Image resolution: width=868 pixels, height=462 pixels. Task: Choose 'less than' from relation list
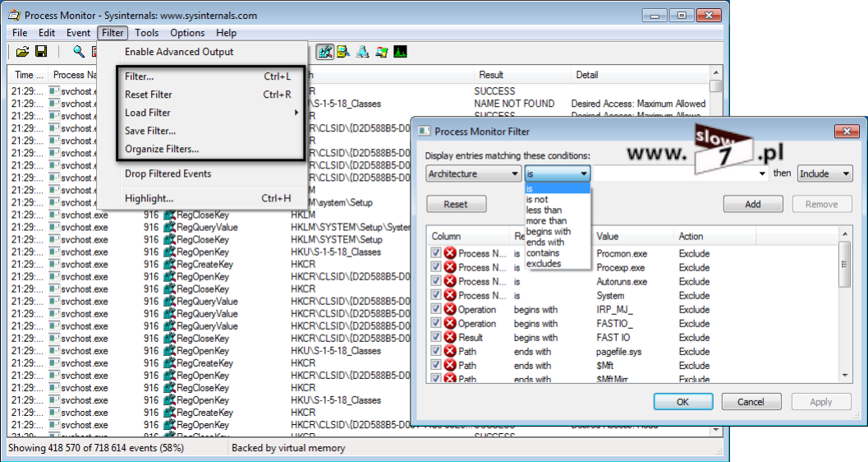tap(558, 210)
